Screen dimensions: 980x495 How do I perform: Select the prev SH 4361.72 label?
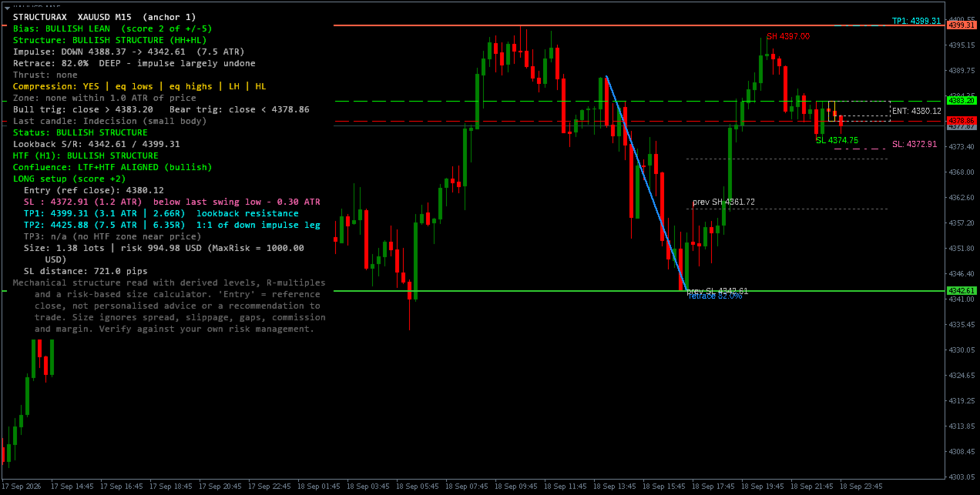723,202
